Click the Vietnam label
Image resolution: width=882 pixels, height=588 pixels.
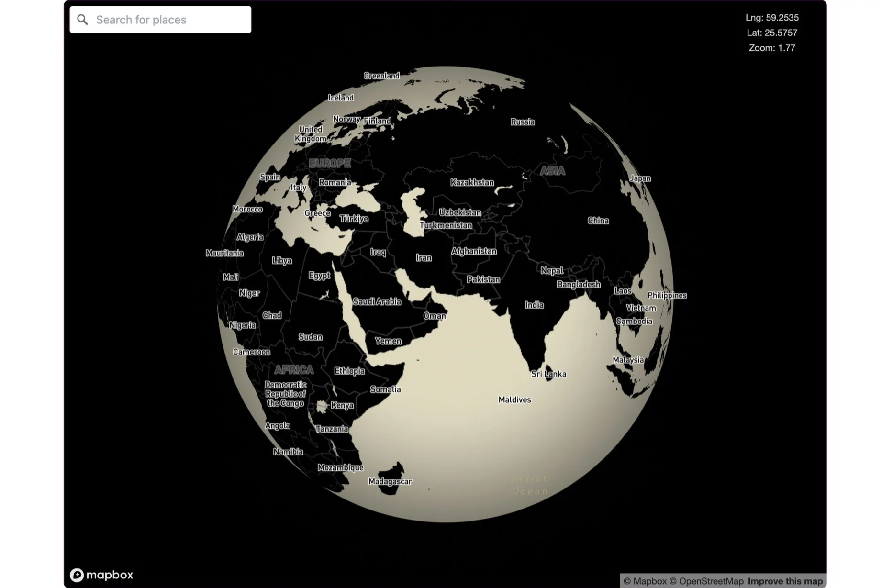(x=641, y=308)
